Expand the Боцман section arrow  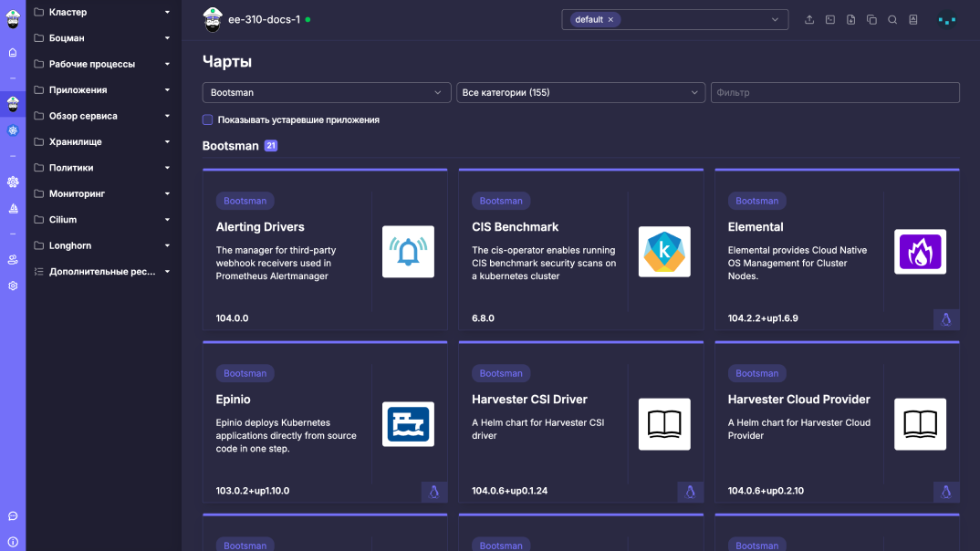pos(167,38)
